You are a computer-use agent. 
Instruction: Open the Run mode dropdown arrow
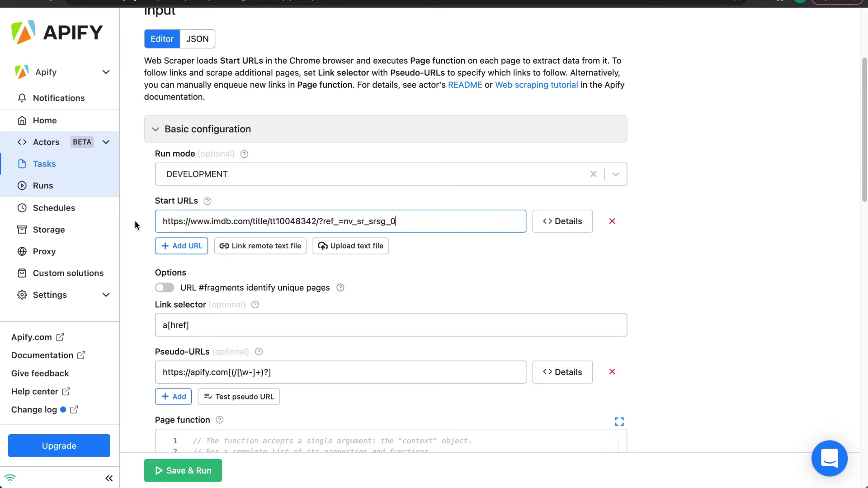[615, 174]
